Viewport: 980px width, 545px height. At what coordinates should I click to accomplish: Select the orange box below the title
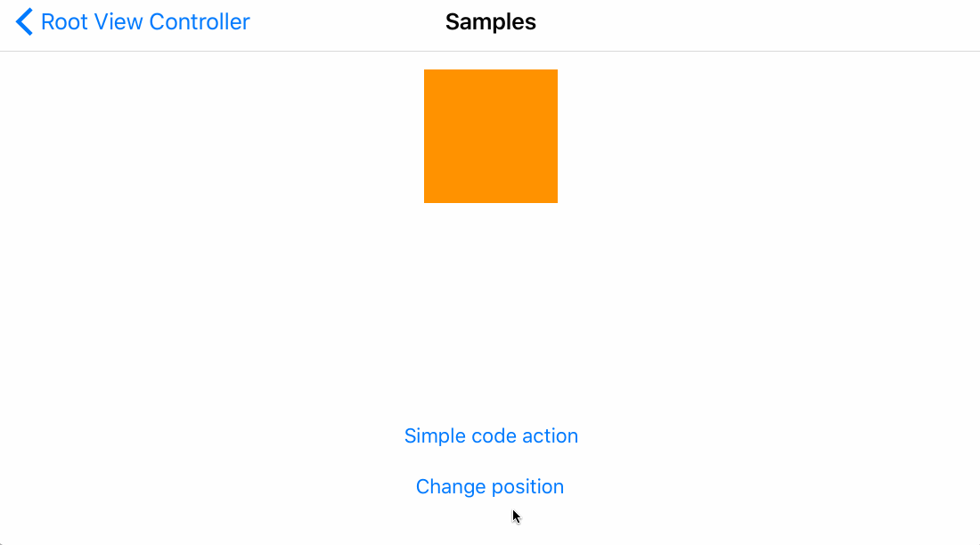490,136
